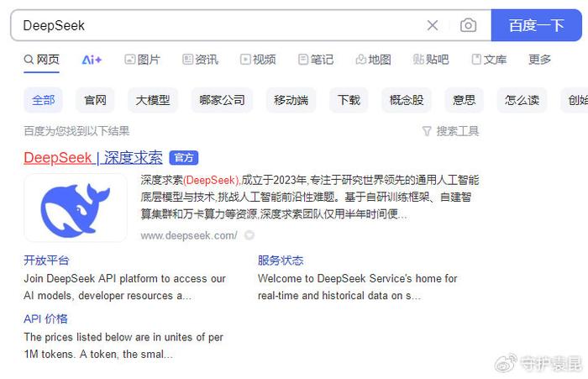This screenshot has width=588, height=379.
Task: Click the 百度一下 search button
Action: pos(536,25)
